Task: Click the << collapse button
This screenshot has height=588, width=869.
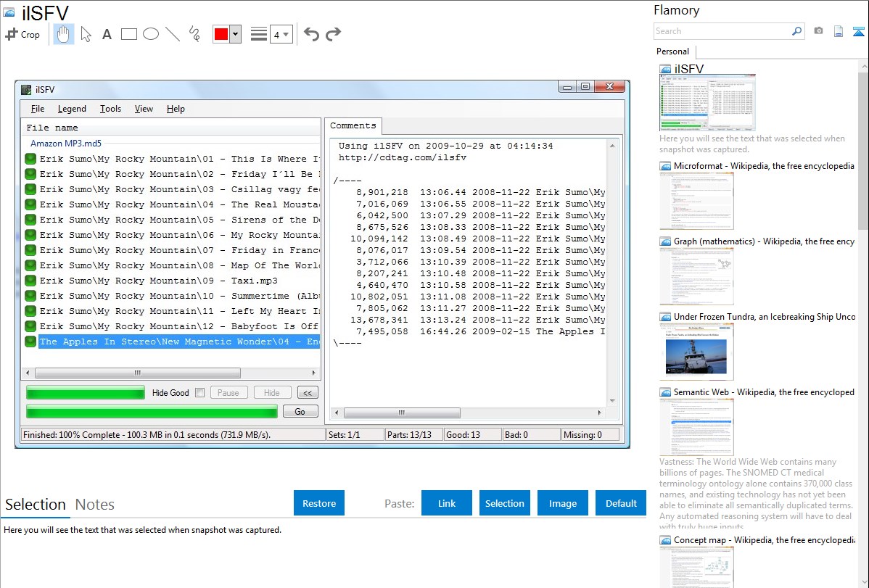Action: point(308,393)
